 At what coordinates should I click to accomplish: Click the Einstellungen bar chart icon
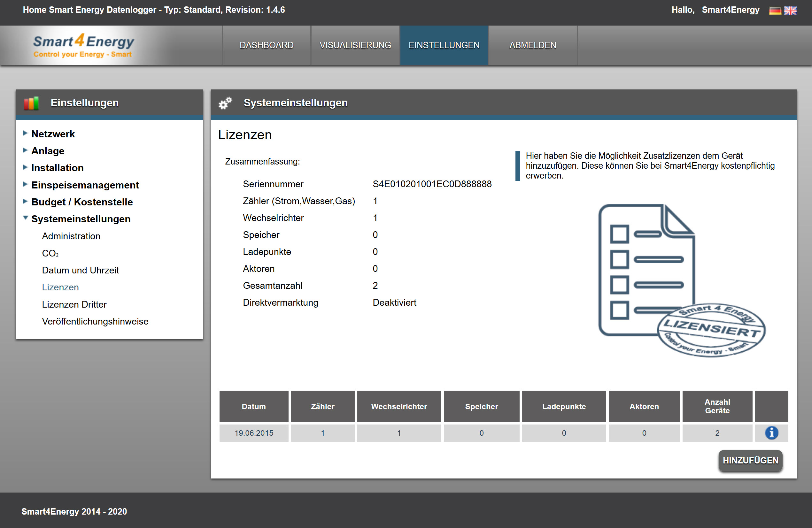click(x=31, y=103)
